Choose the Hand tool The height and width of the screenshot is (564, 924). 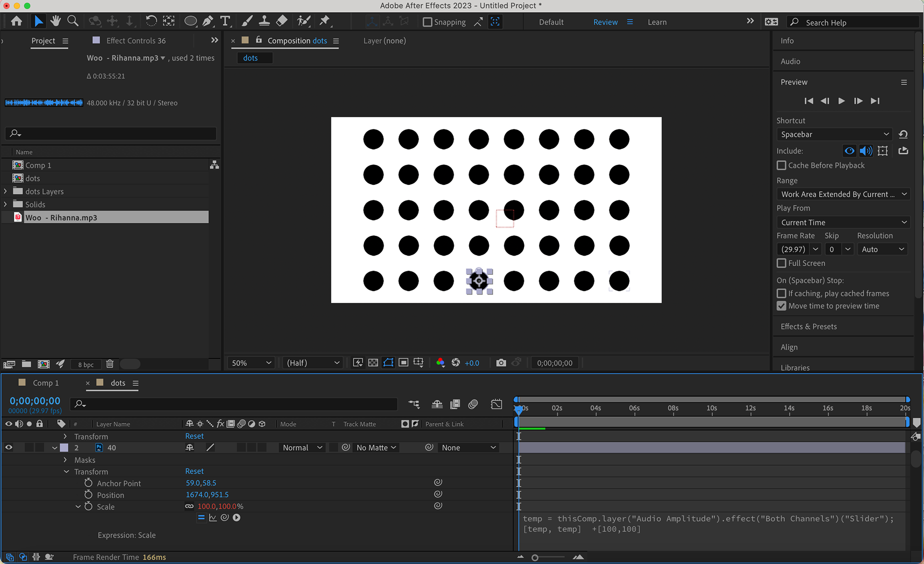pyautogui.click(x=55, y=21)
